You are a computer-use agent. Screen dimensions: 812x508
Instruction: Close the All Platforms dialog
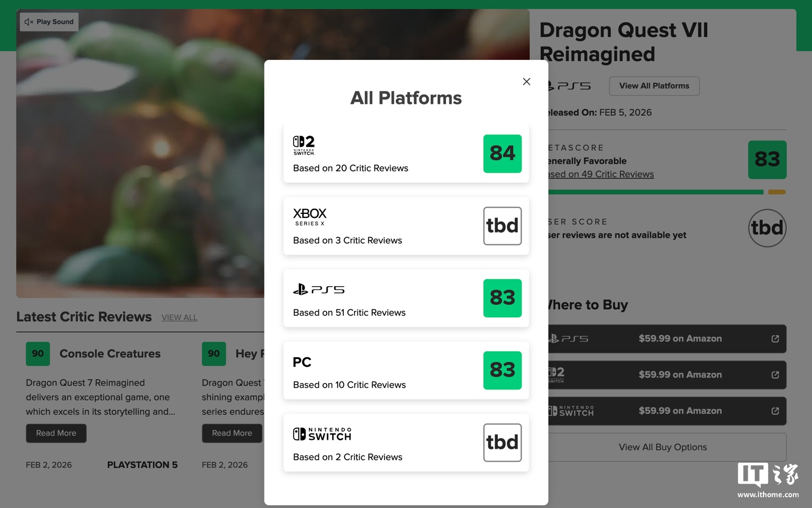click(x=526, y=82)
